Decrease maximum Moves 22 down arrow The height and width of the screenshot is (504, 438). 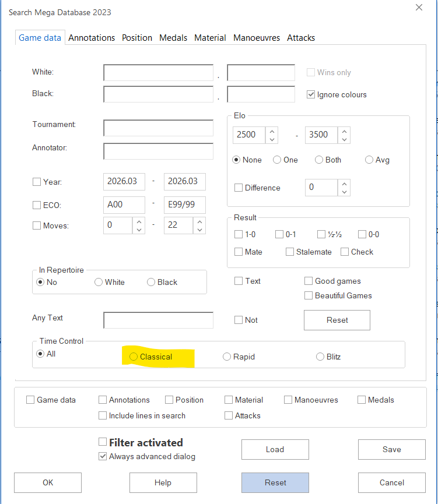199,230
